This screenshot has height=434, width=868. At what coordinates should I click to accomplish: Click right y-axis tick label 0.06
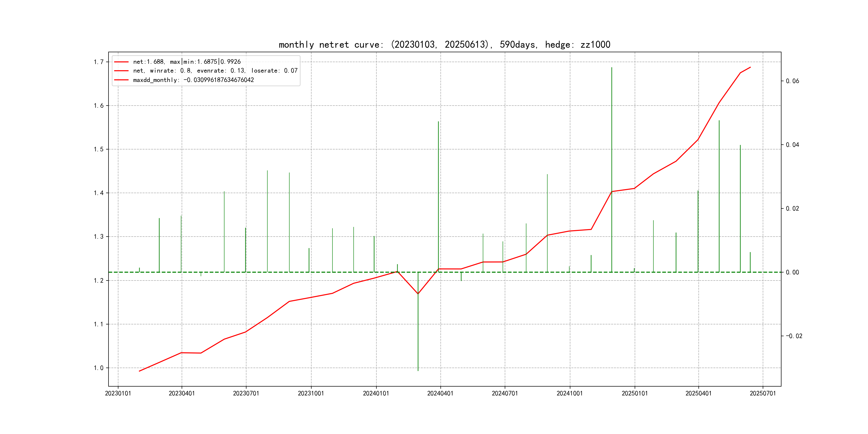(x=792, y=81)
